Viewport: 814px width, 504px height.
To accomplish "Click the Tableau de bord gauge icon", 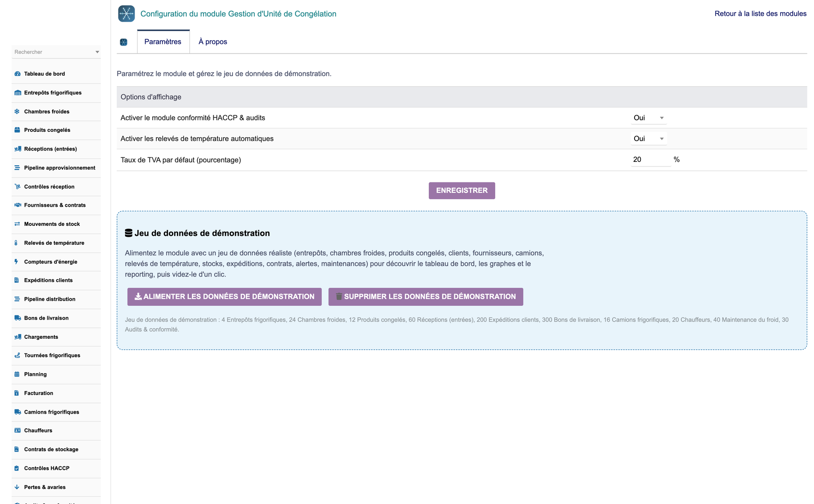I will [17, 74].
